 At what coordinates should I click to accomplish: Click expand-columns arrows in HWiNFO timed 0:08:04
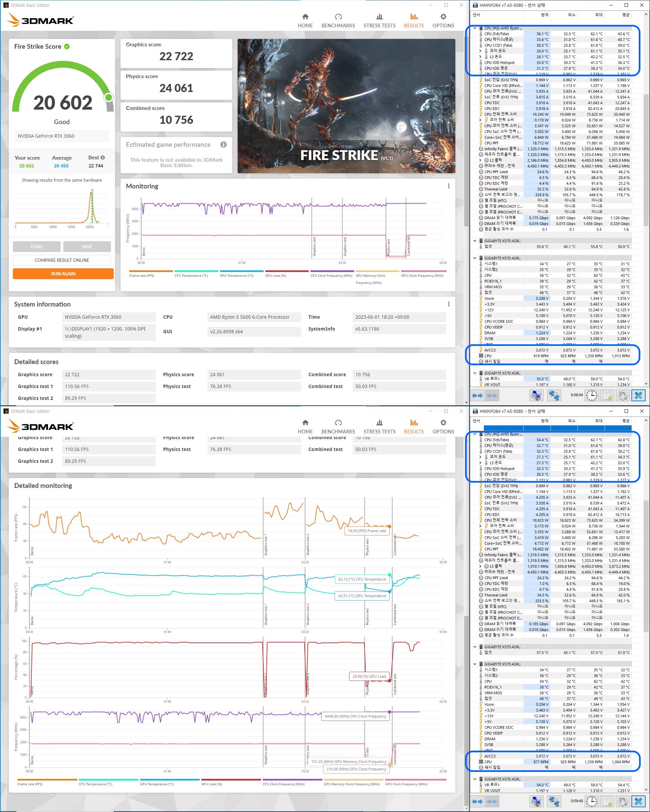pos(477,395)
